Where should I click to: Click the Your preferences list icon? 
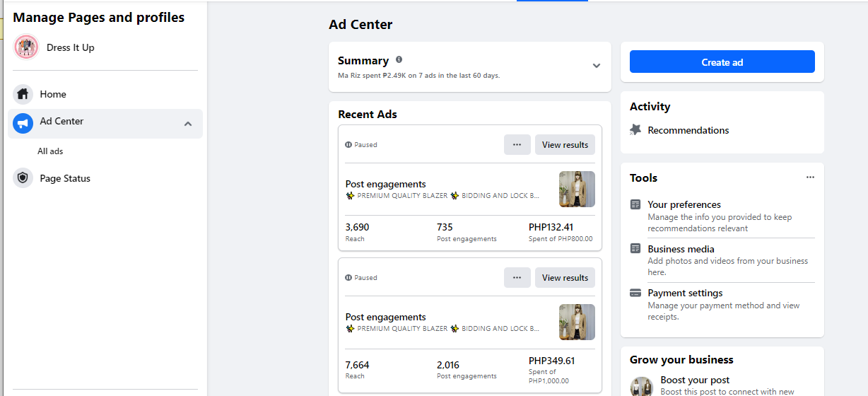pos(635,204)
